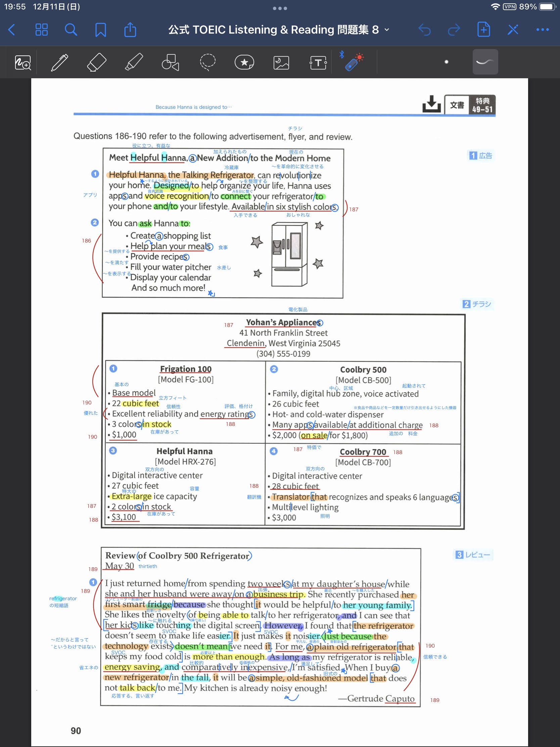Screen dimensions: 560x747
Task: Tap the 'Helpful Hanna' flyer product title
Action: 184,451
